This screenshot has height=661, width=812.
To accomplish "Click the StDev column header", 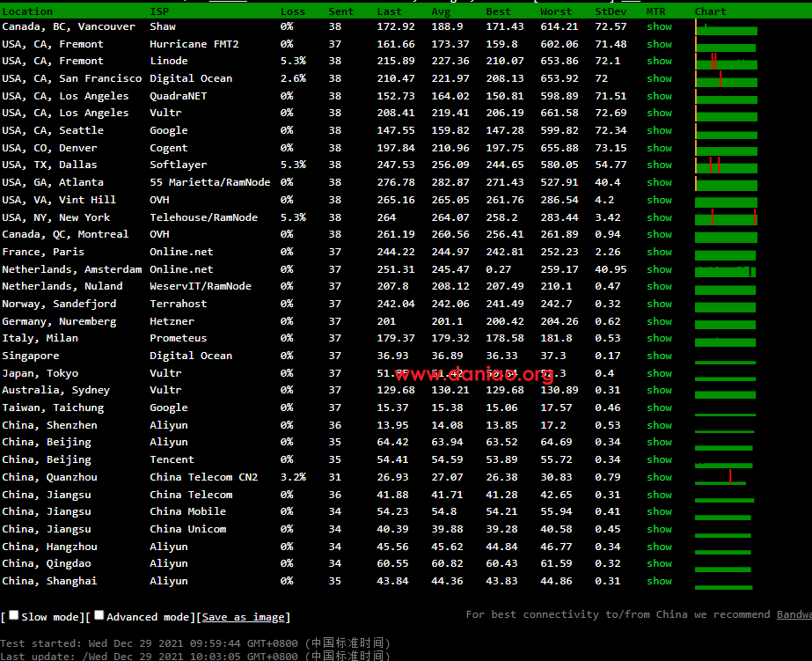I will click(611, 11).
